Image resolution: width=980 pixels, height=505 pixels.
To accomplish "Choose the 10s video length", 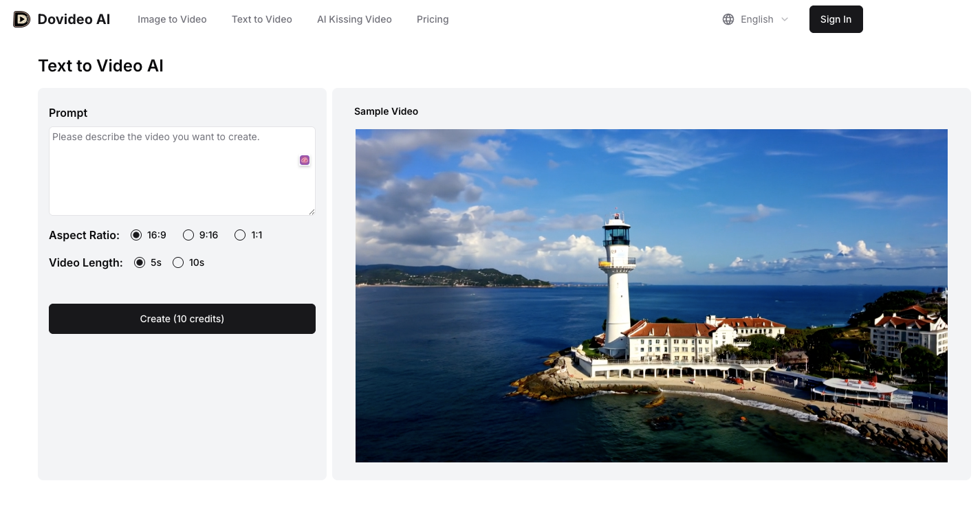I will coord(178,262).
